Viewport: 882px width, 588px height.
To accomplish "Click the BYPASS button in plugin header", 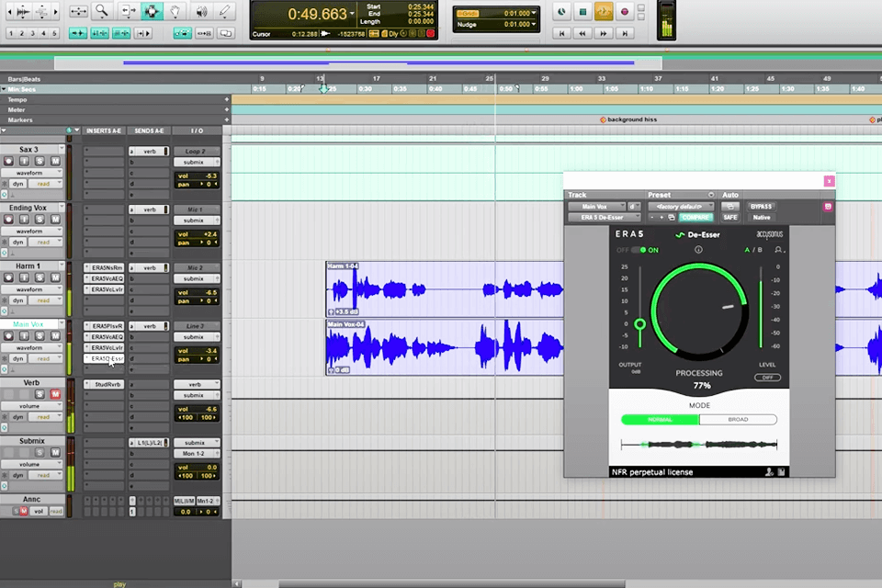I will pos(761,206).
